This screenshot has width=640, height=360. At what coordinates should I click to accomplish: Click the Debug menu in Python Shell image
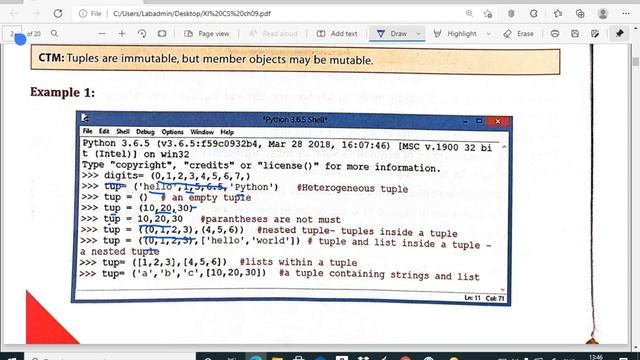[x=145, y=132]
